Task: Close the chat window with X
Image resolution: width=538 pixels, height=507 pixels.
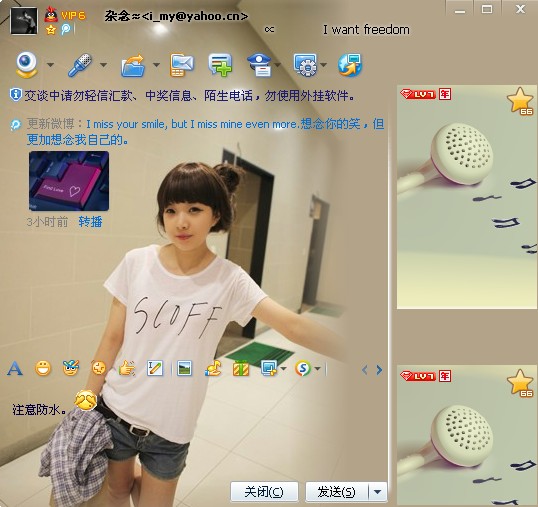Action: pos(520,9)
